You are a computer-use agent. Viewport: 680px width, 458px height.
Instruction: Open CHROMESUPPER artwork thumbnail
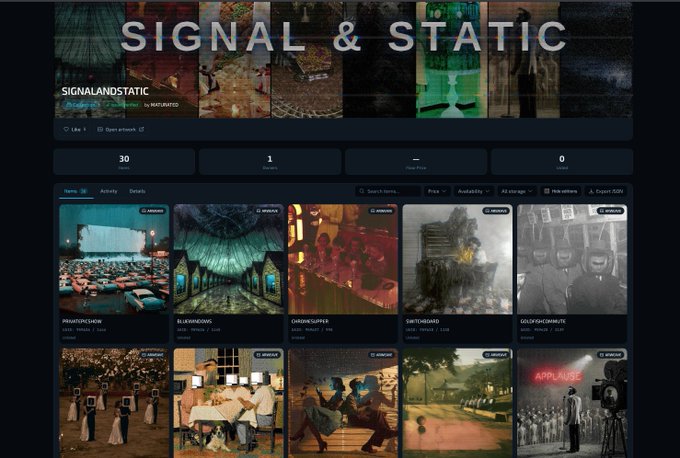tap(343, 259)
